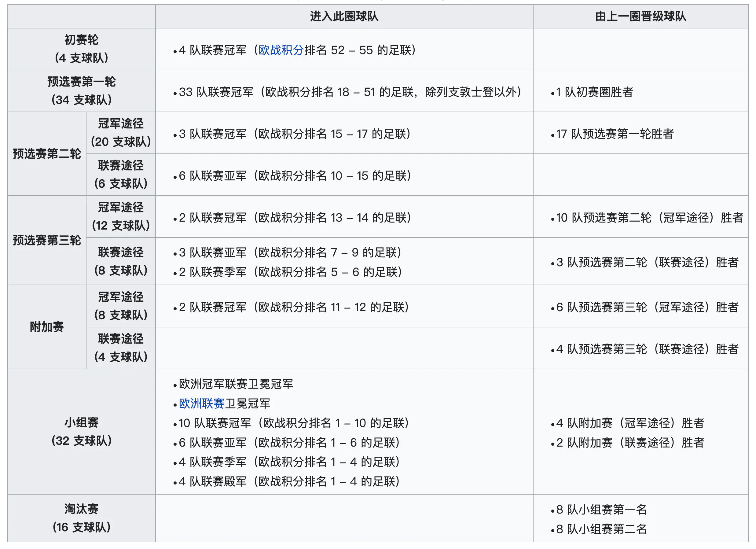The height and width of the screenshot is (549, 756).
Task: Click 10 队联赛冠军 排名 1 – 10 entry
Action: (x=294, y=423)
